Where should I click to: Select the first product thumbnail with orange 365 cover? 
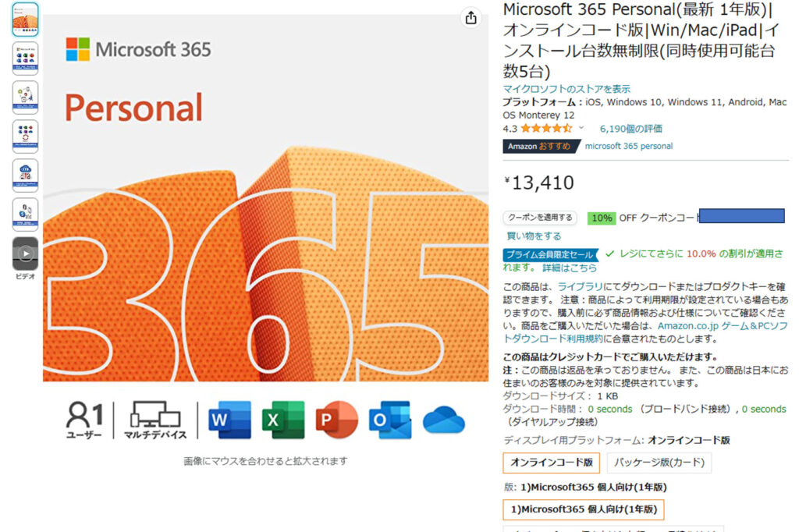coord(26,20)
